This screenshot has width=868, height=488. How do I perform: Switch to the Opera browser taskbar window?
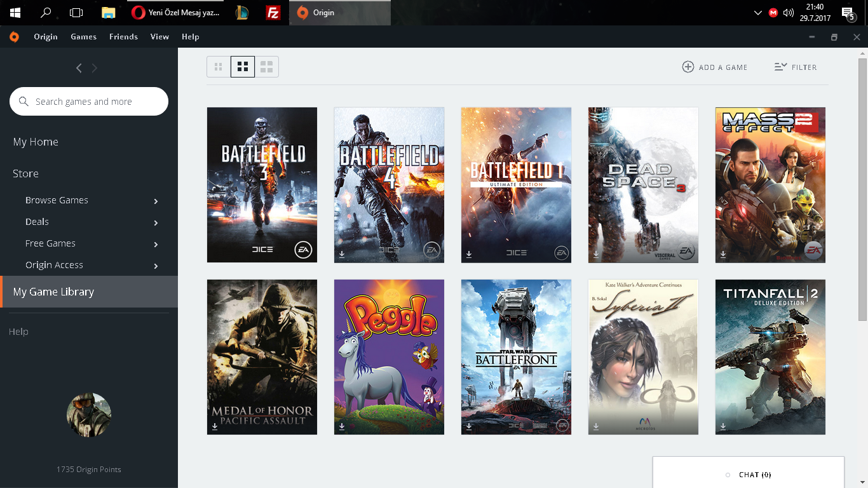[175, 13]
